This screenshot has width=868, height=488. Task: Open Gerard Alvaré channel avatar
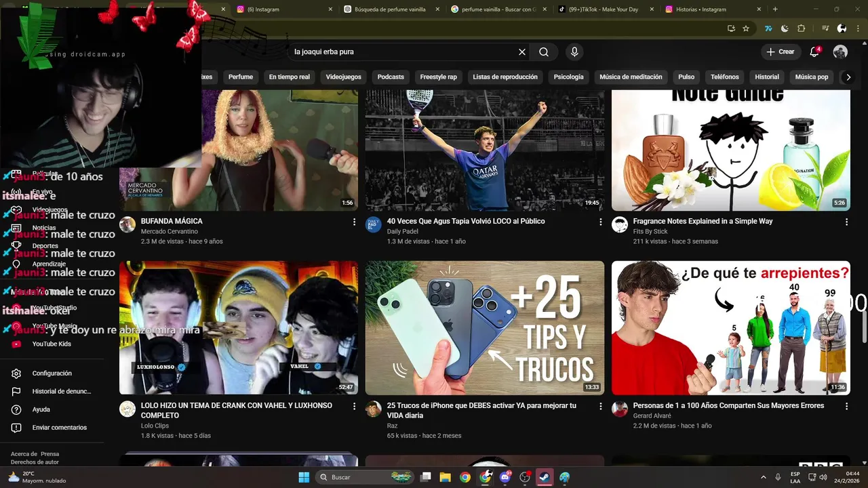pos(620,409)
